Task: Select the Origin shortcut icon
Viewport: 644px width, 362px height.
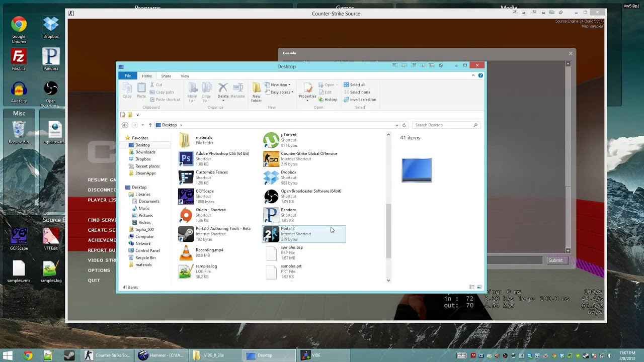Action: pos(186,215)
